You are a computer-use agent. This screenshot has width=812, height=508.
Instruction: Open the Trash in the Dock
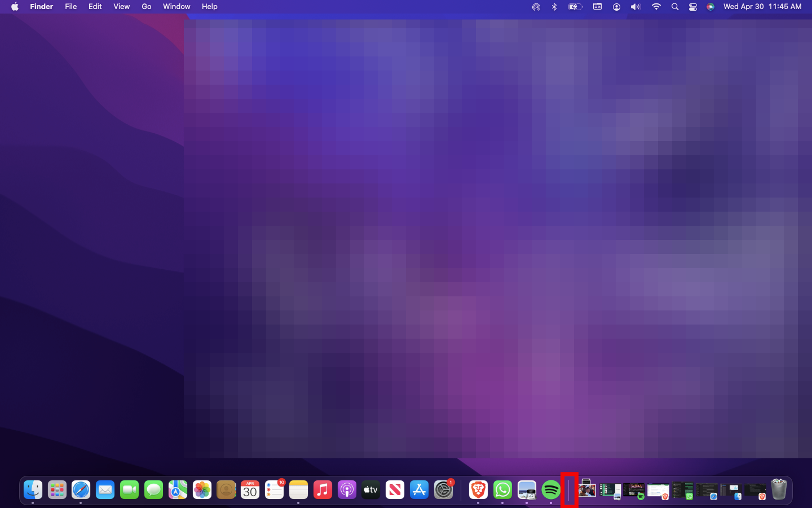tap(779, 489)
